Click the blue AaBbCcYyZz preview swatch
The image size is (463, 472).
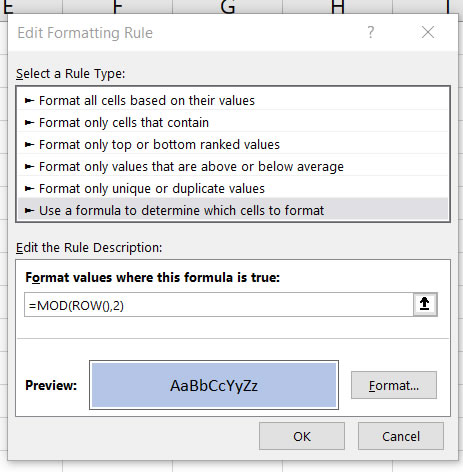(214, 385)
